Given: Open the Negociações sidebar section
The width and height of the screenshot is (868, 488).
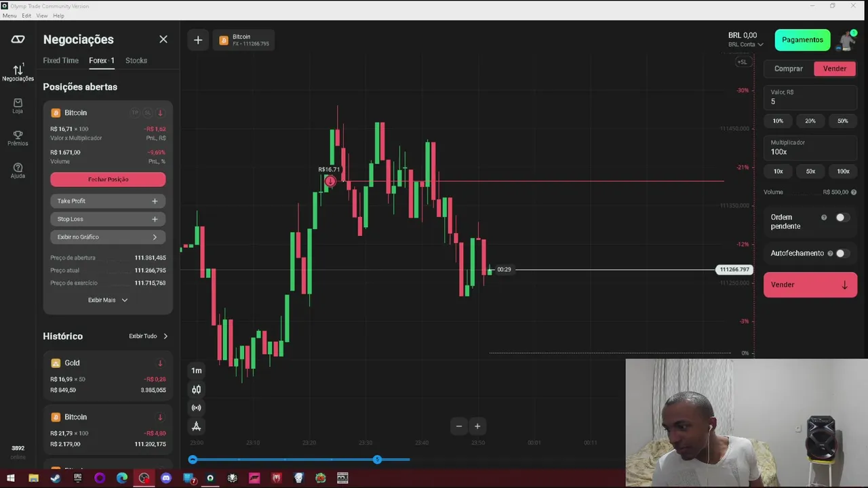Looking at the screenshot, I should [18, 73].
